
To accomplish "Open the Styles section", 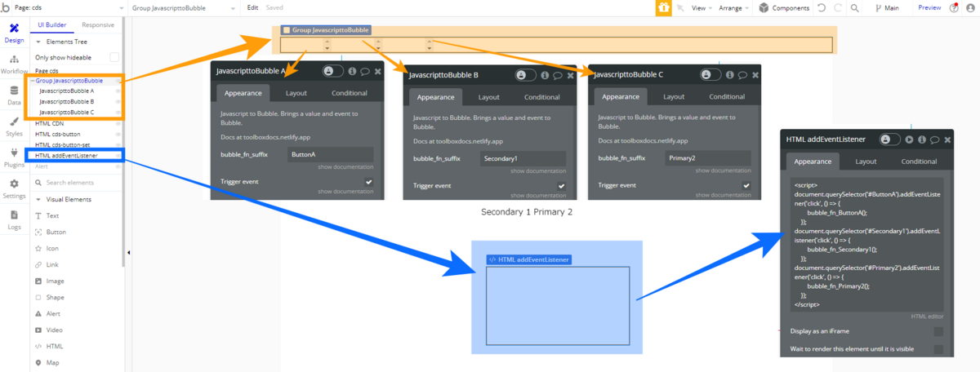I will 14,126.
